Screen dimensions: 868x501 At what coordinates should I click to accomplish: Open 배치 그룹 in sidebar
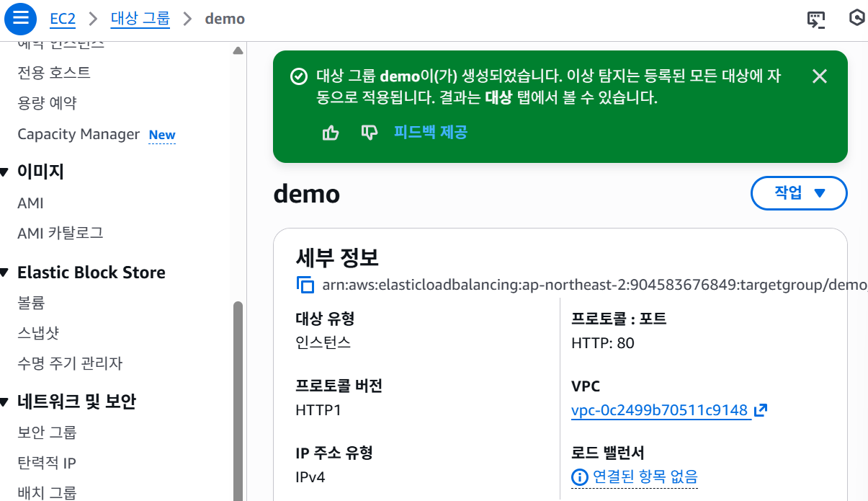click(47, 493)
